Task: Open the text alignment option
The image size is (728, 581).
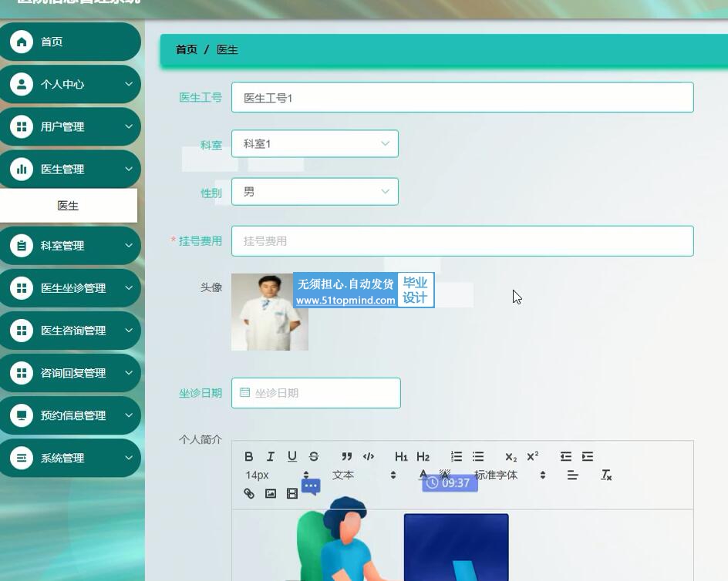Action: 572,475
